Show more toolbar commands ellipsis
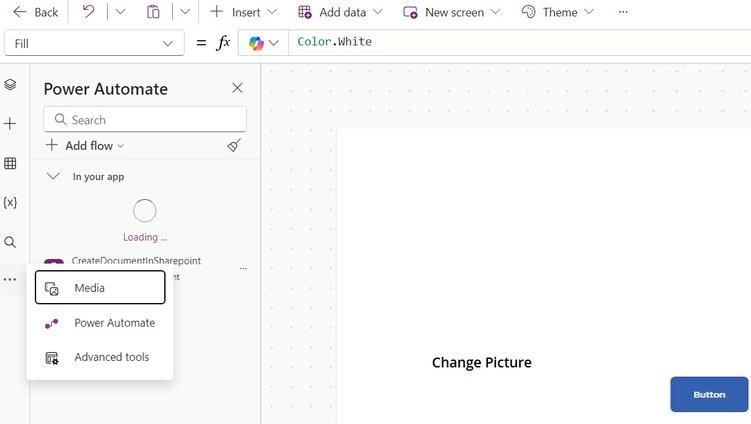751x424 pixels. pyautogui.click(x=623, y=12)
